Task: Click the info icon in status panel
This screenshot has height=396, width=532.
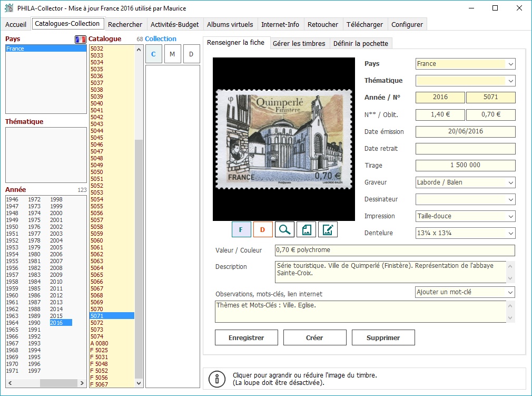Action: [217, 379]
